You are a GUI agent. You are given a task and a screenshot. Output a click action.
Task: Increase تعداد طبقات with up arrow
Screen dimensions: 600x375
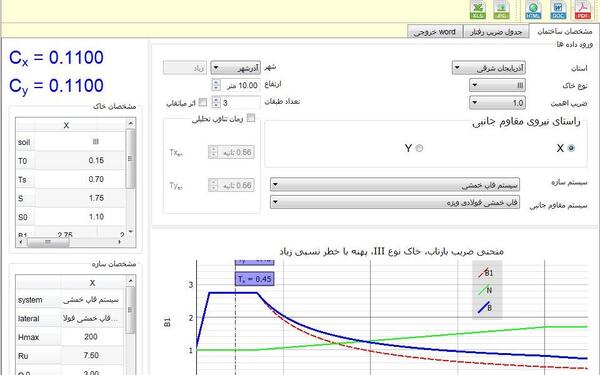216,99
